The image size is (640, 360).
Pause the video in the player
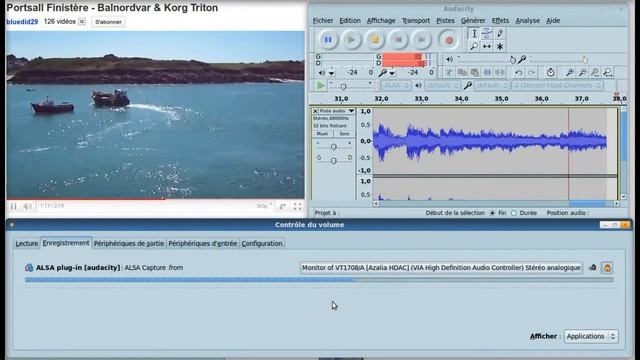pos(13,206)
